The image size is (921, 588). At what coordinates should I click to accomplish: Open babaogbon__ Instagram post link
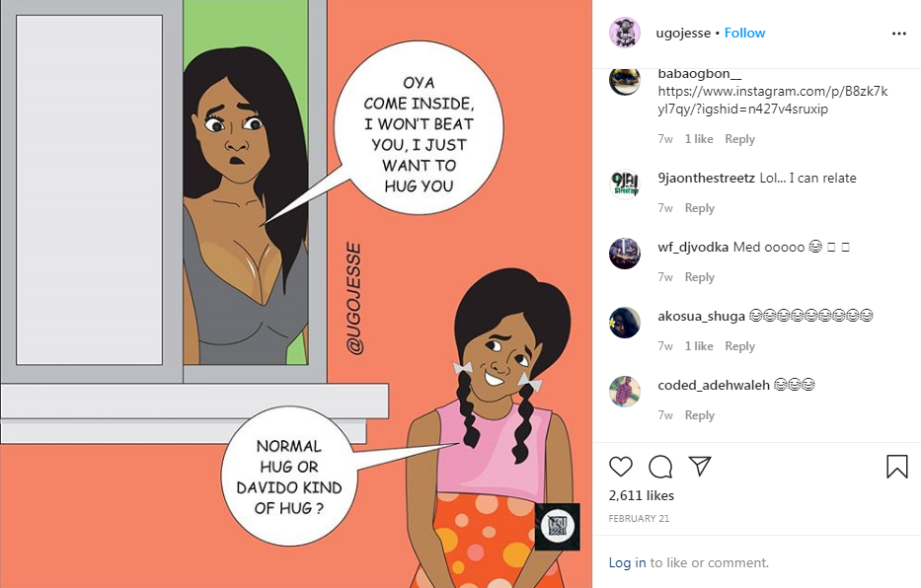pos(772,100)
